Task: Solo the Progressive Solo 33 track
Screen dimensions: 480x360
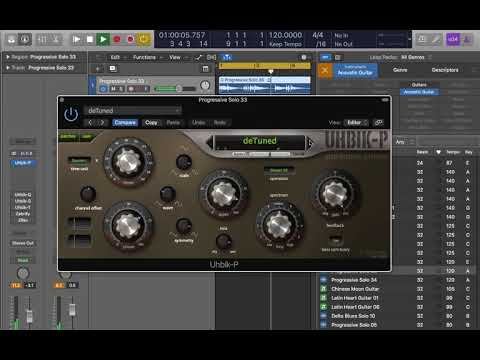Action: [x=121, y=89]
